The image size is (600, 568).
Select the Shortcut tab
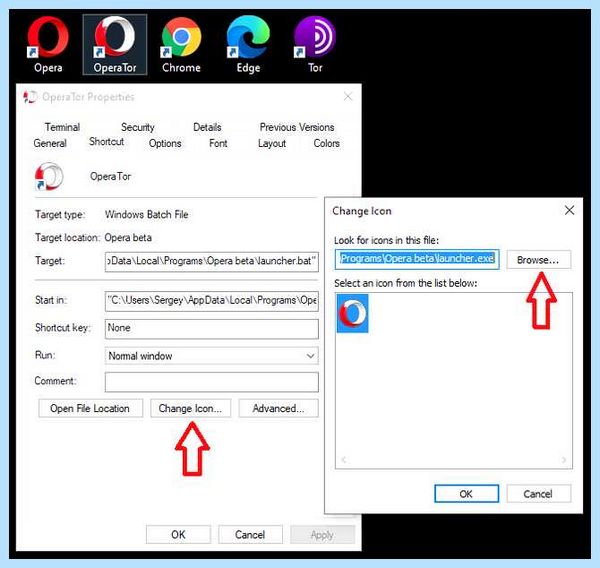[x=106, y=142]
